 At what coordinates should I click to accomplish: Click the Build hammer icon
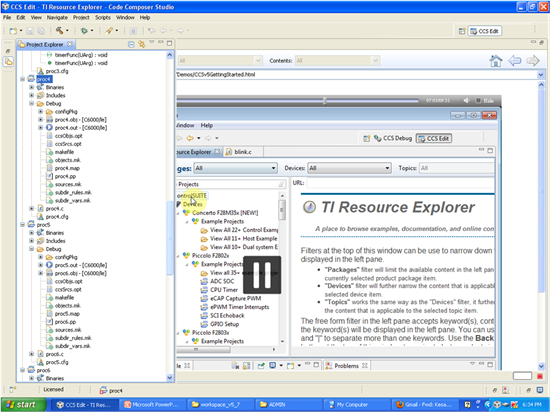click(60, 31)
